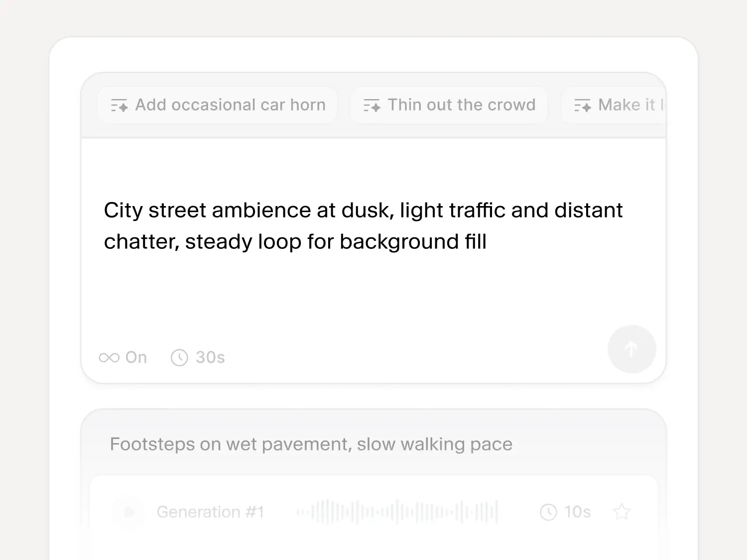Click the infinity loop icon
This screenshot has height=560, width=747.
point(109,357)
